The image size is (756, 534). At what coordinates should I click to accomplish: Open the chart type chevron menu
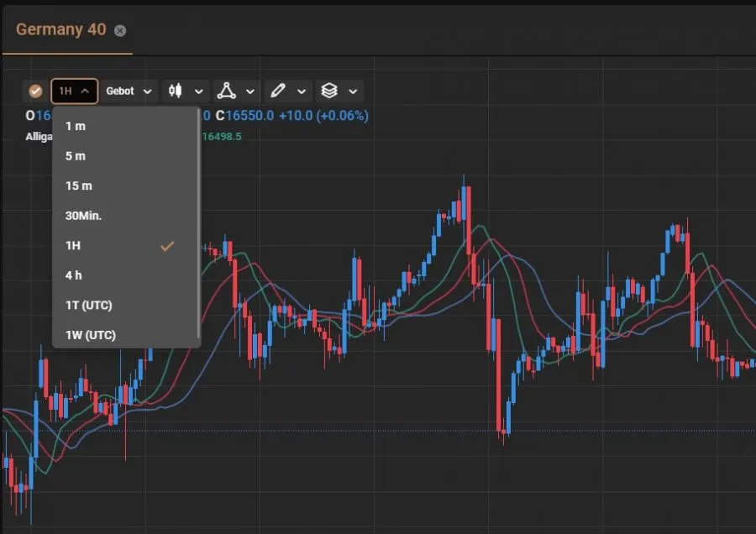(199, 90)
